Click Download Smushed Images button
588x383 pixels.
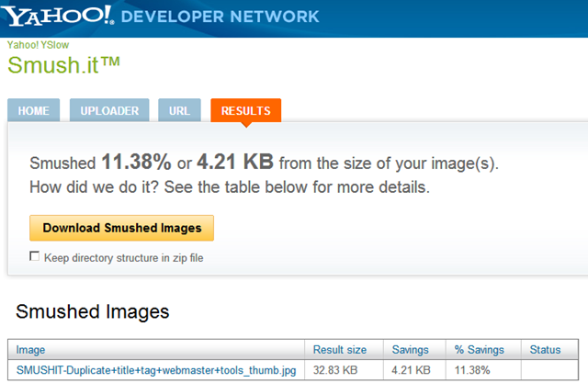[122, 228]
